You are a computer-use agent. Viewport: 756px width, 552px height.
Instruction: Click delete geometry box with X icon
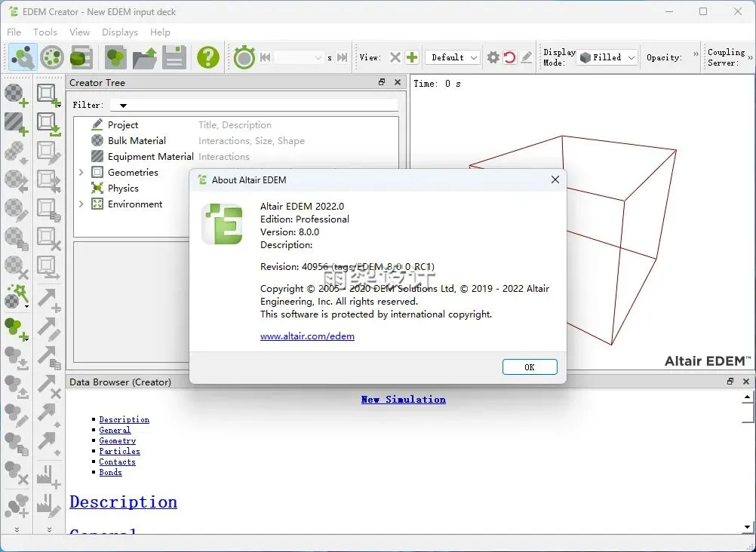49,238
